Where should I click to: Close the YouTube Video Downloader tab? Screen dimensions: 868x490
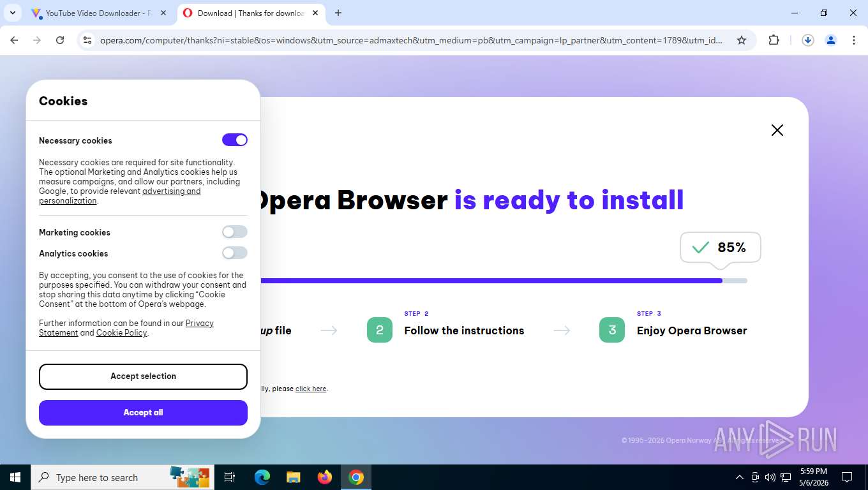click(x=164, y=13)
